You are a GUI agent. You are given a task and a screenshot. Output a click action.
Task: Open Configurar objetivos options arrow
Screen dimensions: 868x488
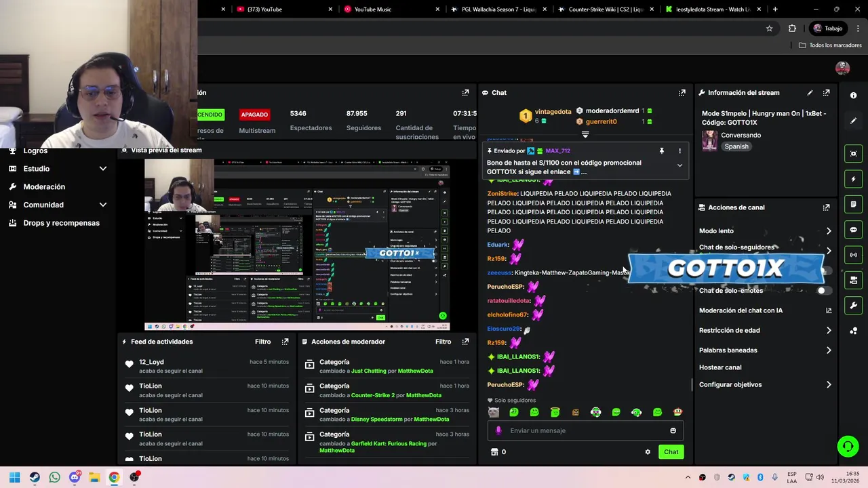click(x=829, y=385)
